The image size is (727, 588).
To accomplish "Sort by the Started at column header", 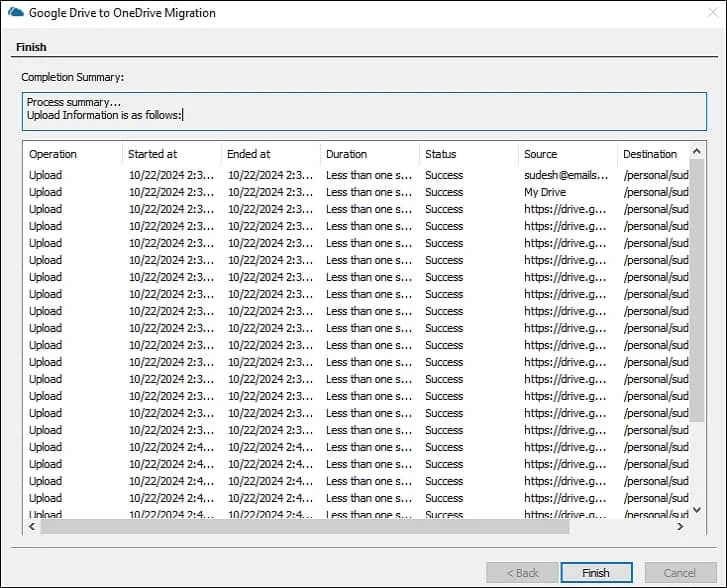I will tap(172, 154).
